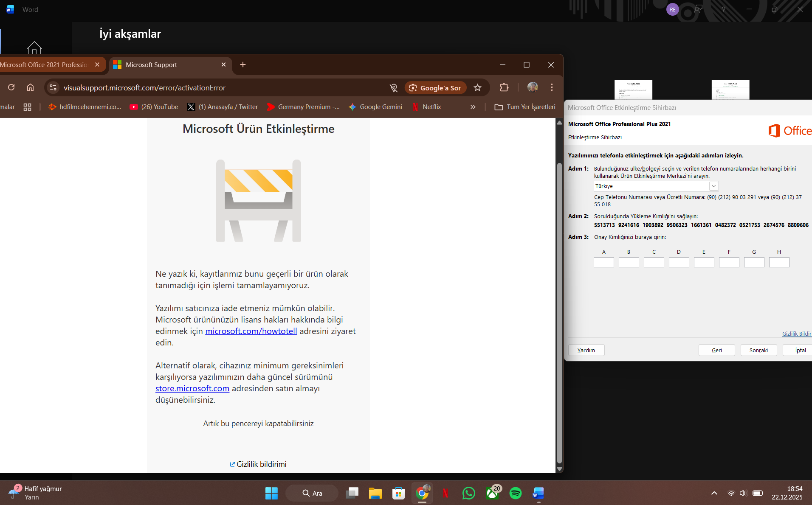
Task: Click confirmation ID field C
Action: click(x=654, y=262)
